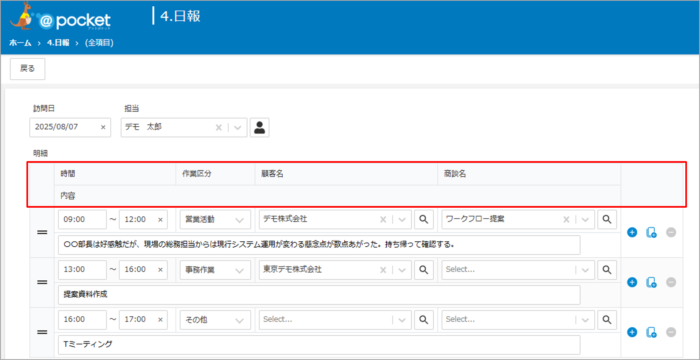Clear the 12:00 end time
The image size is (700, 360).
(x=160, y=219)
